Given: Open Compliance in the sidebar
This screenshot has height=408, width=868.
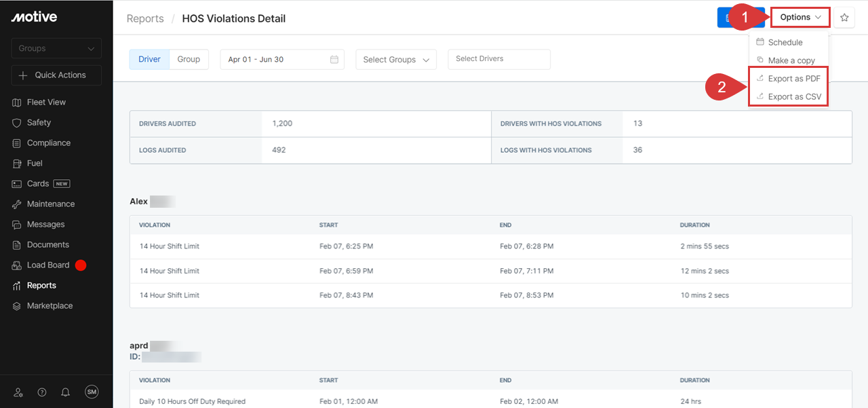Looking at the screenshot, I should pyautogui.click(x=48, y=143).
